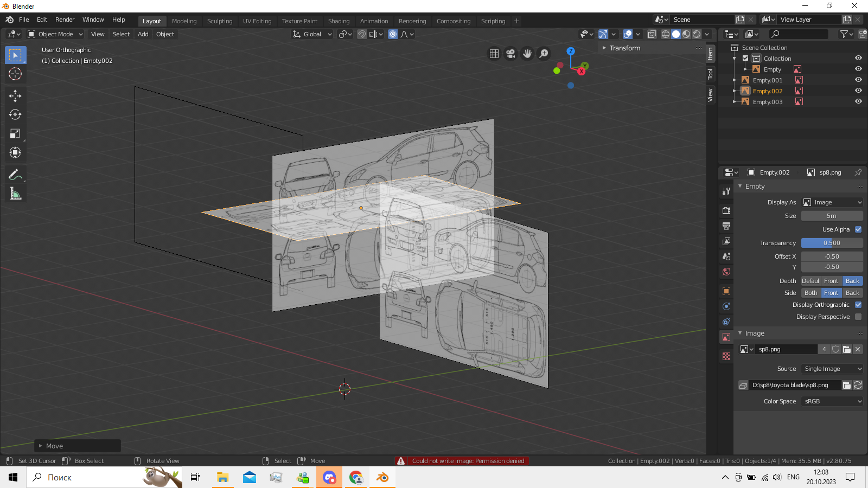Switch to the Shading workspace tab
Viewport: 868px width, 488px height.
[339, 21]
